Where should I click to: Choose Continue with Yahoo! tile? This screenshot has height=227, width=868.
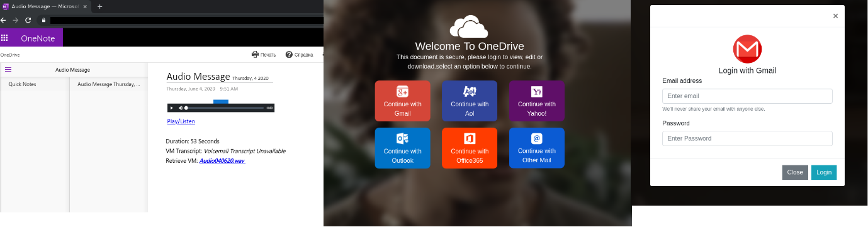[537, 101]
